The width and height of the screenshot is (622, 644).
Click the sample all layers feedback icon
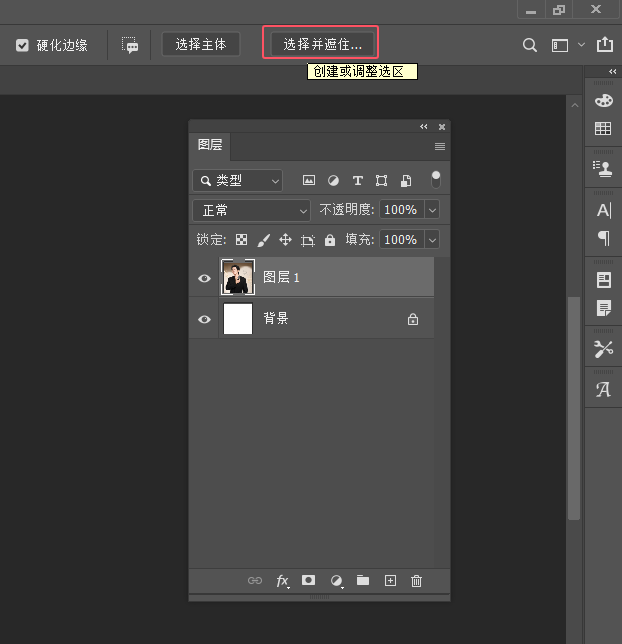click(x=130, y=45)
